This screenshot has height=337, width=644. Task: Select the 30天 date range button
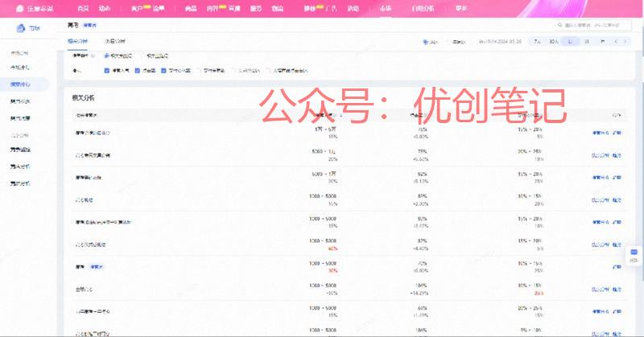[x=554, y=42]
